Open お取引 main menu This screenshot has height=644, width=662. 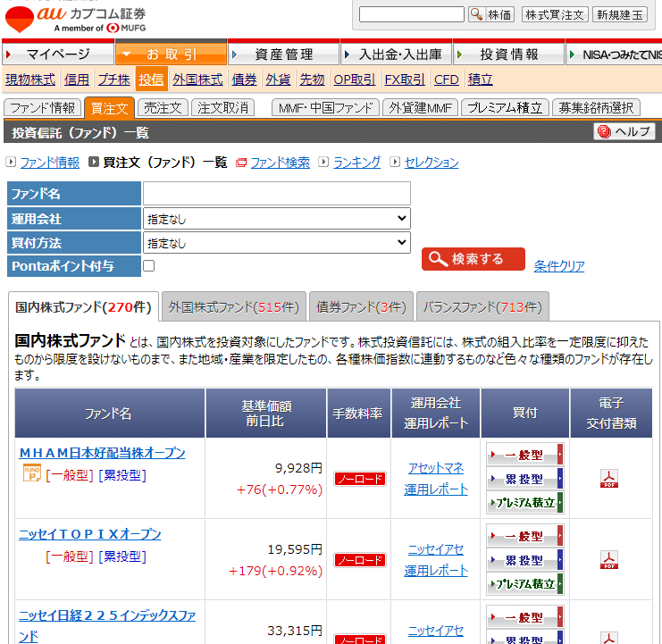(x=171, y=54)
